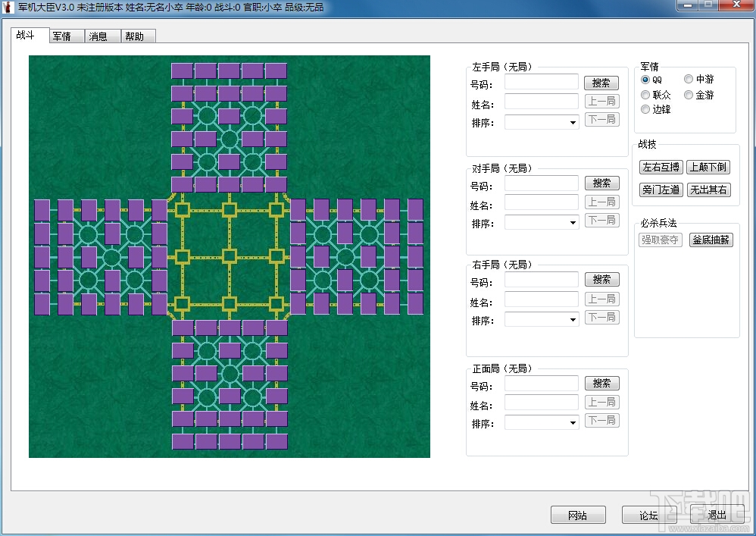Switch to the 军情 tab
Screen dimensions: 756x536
click(x=67, y=36)
